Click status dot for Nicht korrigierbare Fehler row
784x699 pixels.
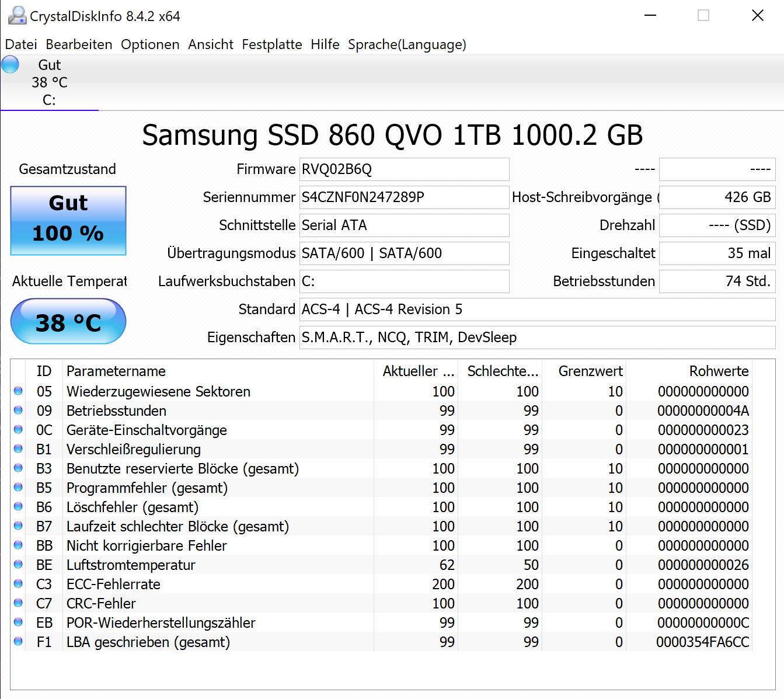(x=18, y=545)
